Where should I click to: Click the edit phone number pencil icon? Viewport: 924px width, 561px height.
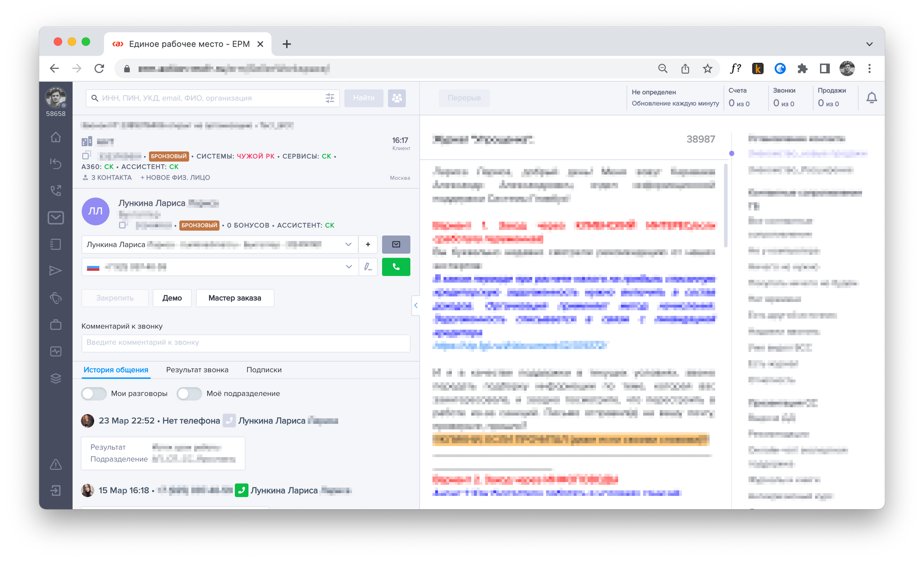[368, 267]
